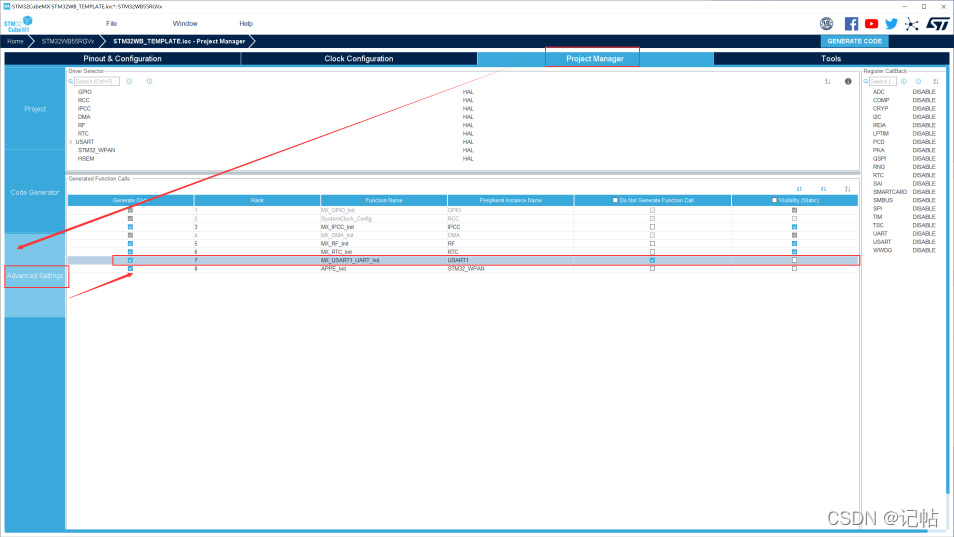Screen dimensions: 954x537
Task: Open the Advanced Settings side section
Action: tap(35, 275)
